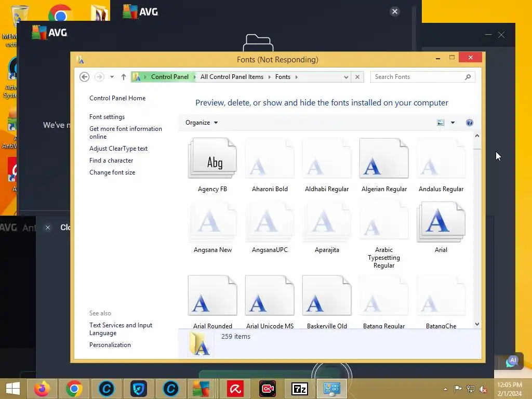
Task: Select the AngsanaUPC font icon
Action: pos(270,221)
